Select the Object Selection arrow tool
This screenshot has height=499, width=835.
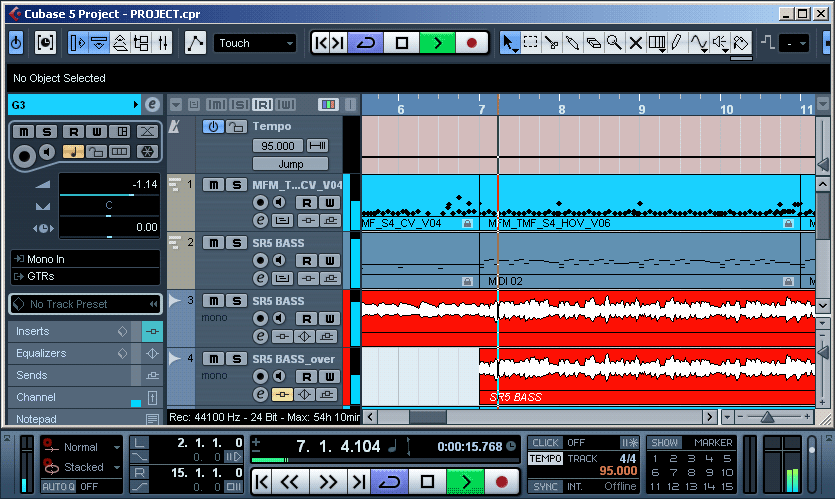[x=510, y=43]
